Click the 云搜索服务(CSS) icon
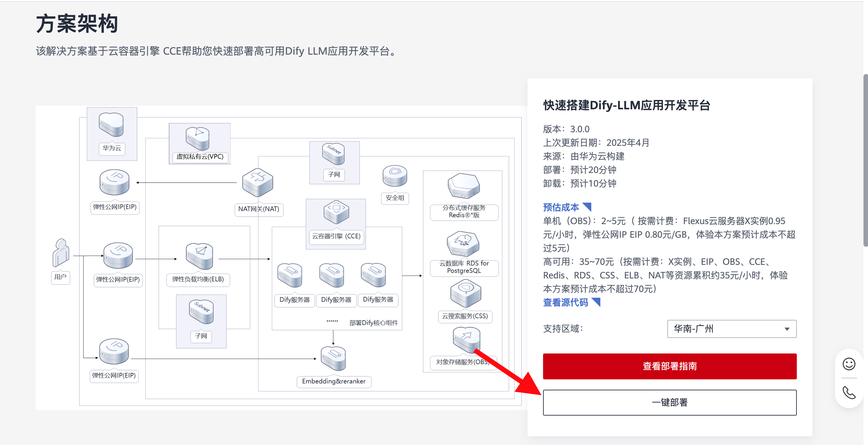Image resolution: width=868 pixels, height=445 pixels. point(466,294)
